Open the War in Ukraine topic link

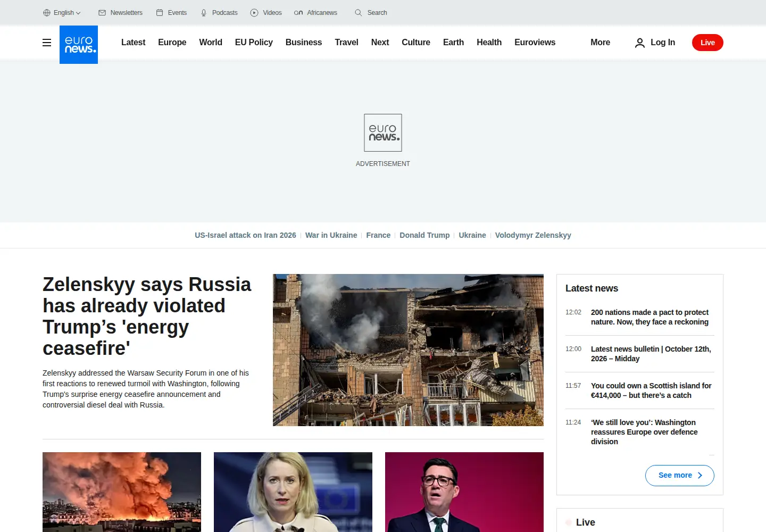point(331,235)
